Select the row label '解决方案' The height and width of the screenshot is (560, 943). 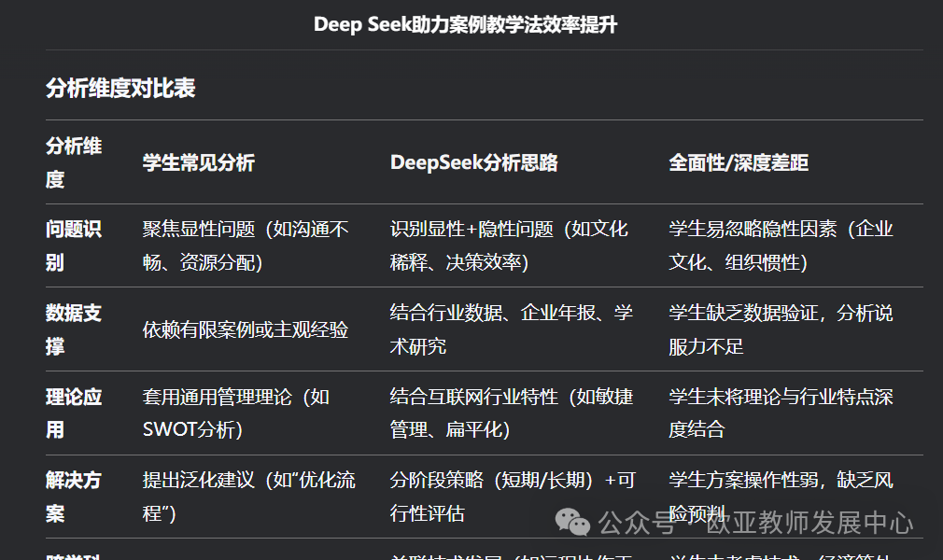74,497
